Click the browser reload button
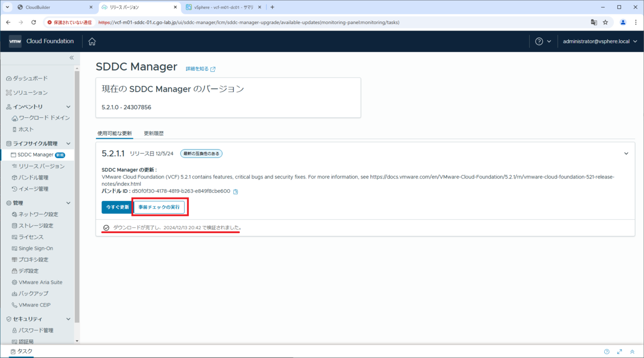This screenshot has height=358, width=644. pyautogui.click(x=34, y=23)
